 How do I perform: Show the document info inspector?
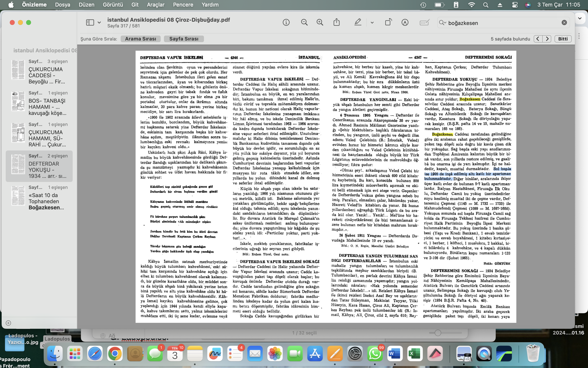pos(286,22)
